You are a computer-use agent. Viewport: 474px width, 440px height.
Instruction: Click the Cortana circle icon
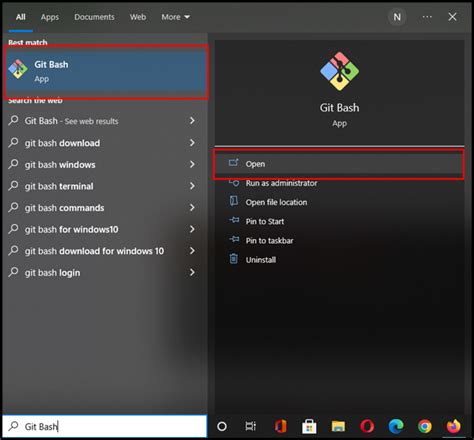point(222,426)
